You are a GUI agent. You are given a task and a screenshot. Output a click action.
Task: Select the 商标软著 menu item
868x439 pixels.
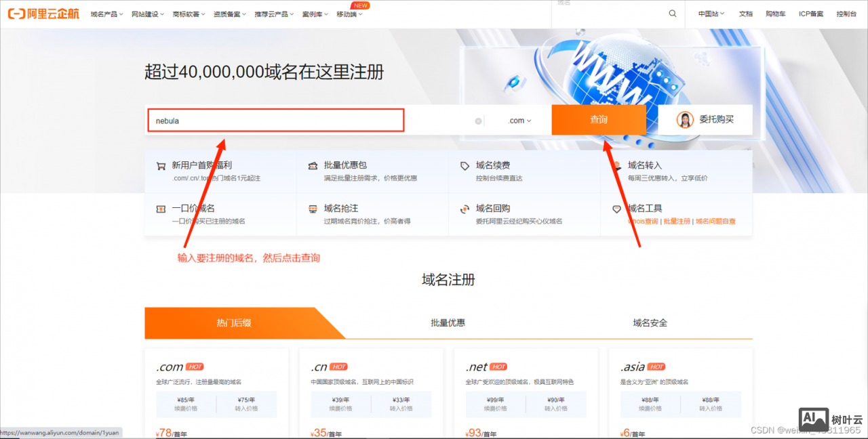[x=188, y=13]
